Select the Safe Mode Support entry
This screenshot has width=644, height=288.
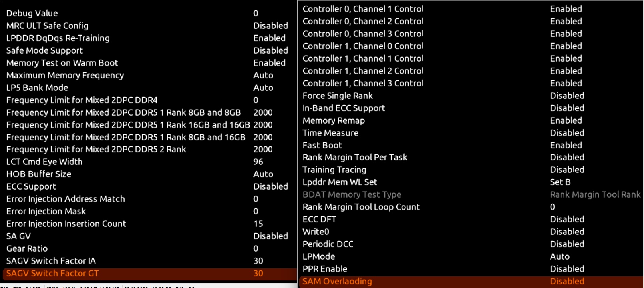point(44,50)
